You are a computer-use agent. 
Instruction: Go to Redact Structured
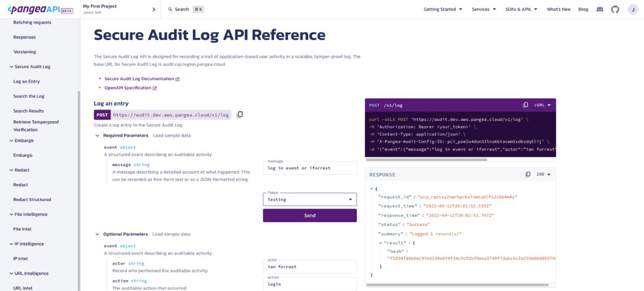(32, 199)
